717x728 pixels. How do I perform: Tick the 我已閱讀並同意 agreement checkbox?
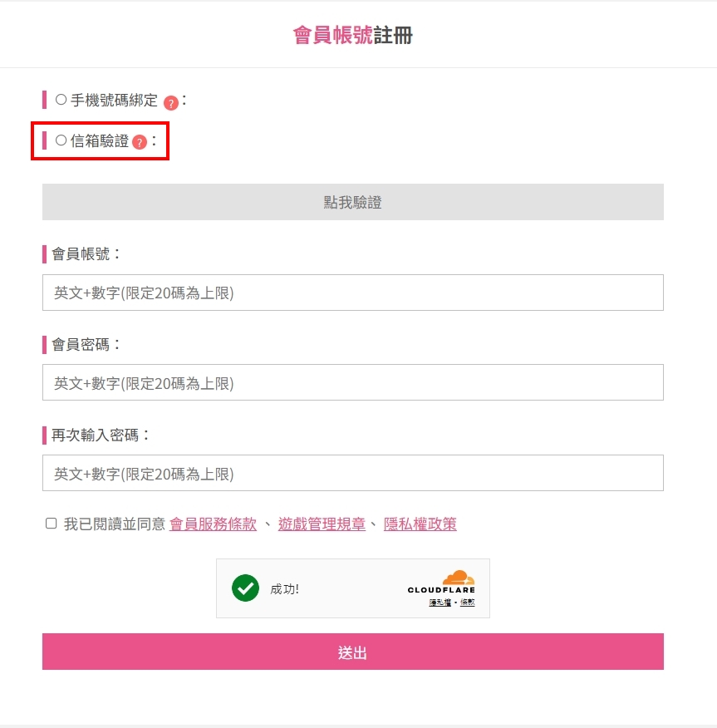click(x=52, y=524)
